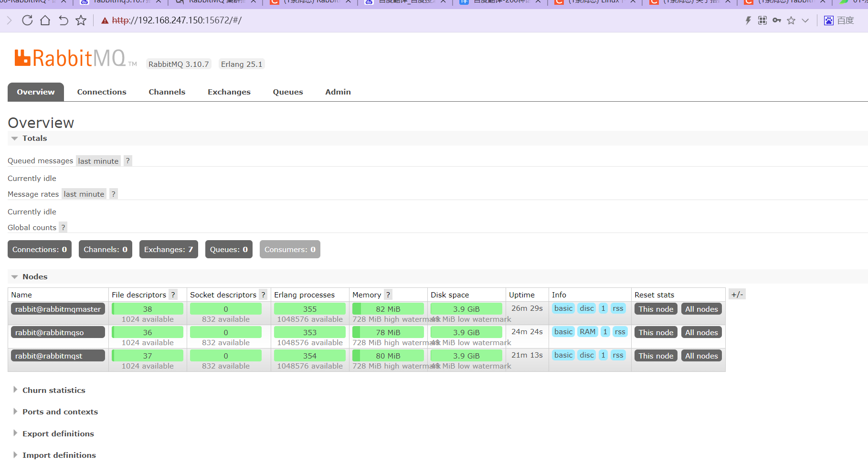The height and width of the screenshot is (465, 868).
Task: Click the 'RAM' info badge for rabbitmqso
Action: [x=588, y=332]
